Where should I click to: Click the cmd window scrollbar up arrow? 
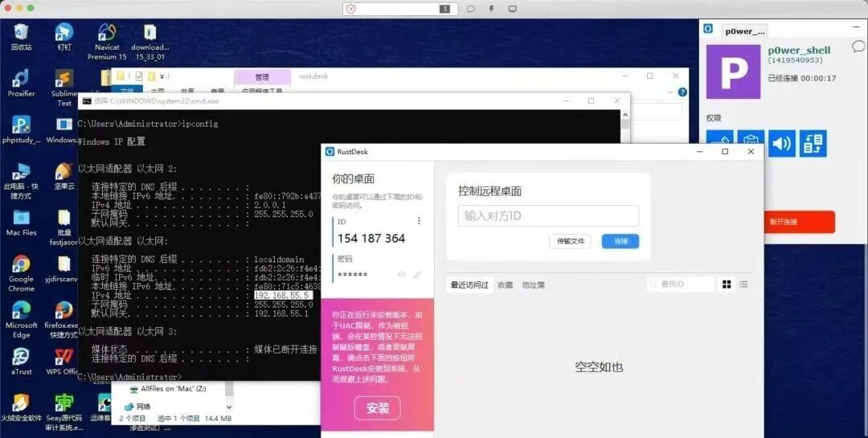pos(625,115)
